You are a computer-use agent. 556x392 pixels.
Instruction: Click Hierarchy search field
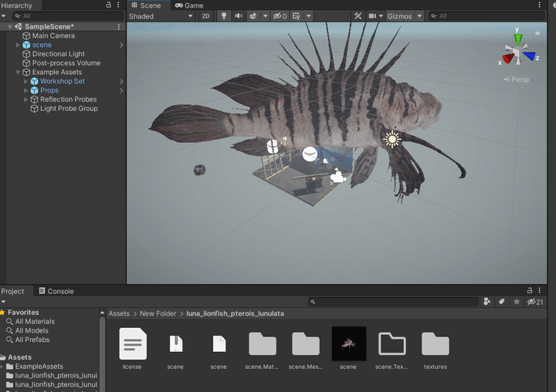(68, 16)
